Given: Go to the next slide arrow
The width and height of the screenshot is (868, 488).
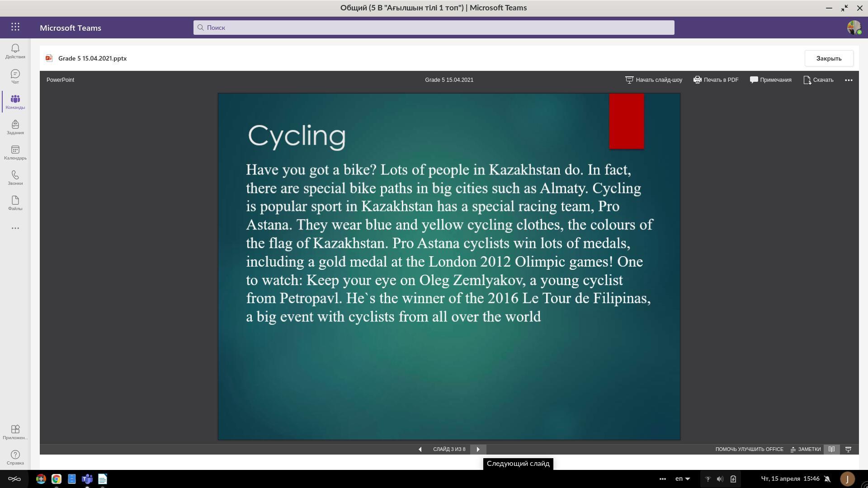Looking at the screenshot, I should (x=478, y=449).
